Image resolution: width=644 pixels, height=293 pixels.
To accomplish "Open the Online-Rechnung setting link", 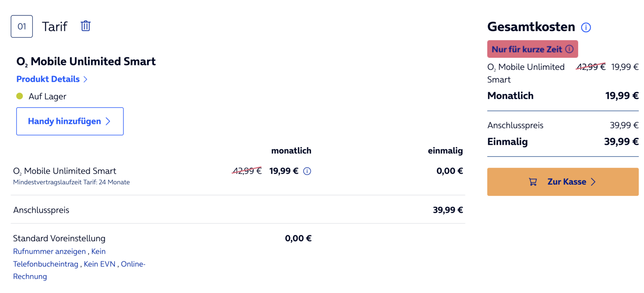I will (x=133, y=264).
